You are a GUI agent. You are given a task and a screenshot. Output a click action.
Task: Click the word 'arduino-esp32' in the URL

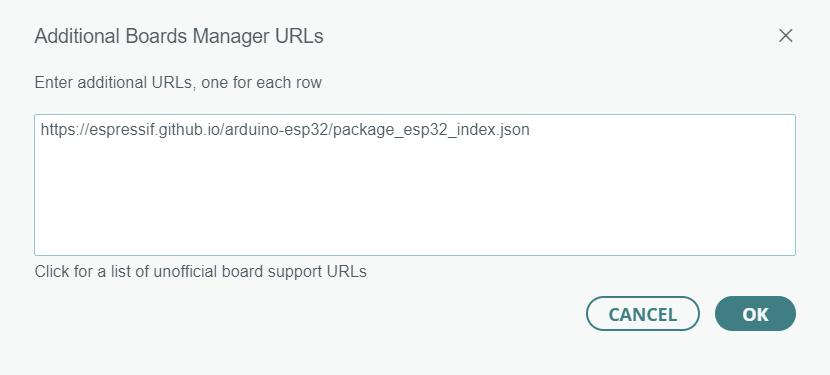coord(276,130)
